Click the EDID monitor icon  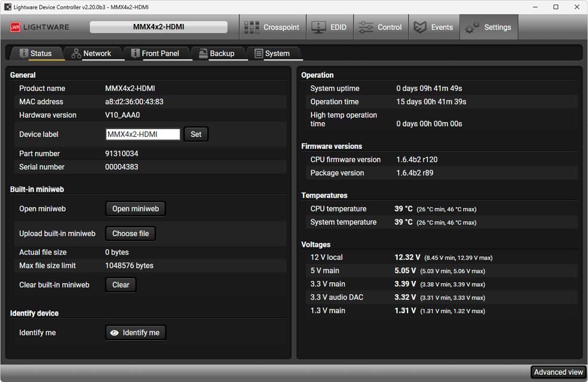tap(318, 27)
